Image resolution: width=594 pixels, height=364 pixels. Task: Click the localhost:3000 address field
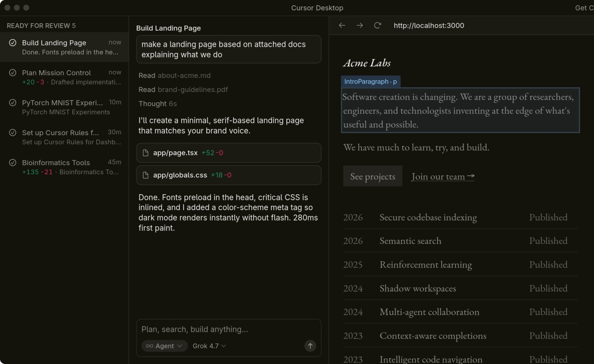[x=429, y=25]
